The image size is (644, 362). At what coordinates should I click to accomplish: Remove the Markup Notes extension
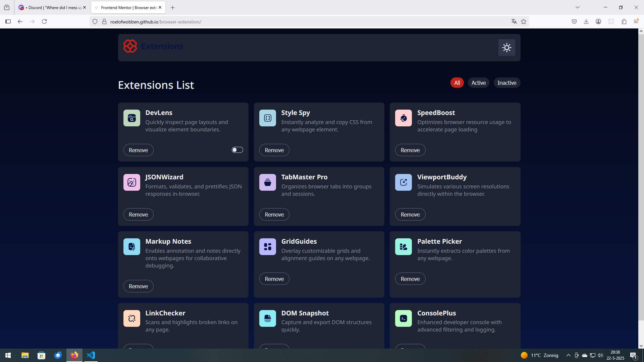coord(138,286)
